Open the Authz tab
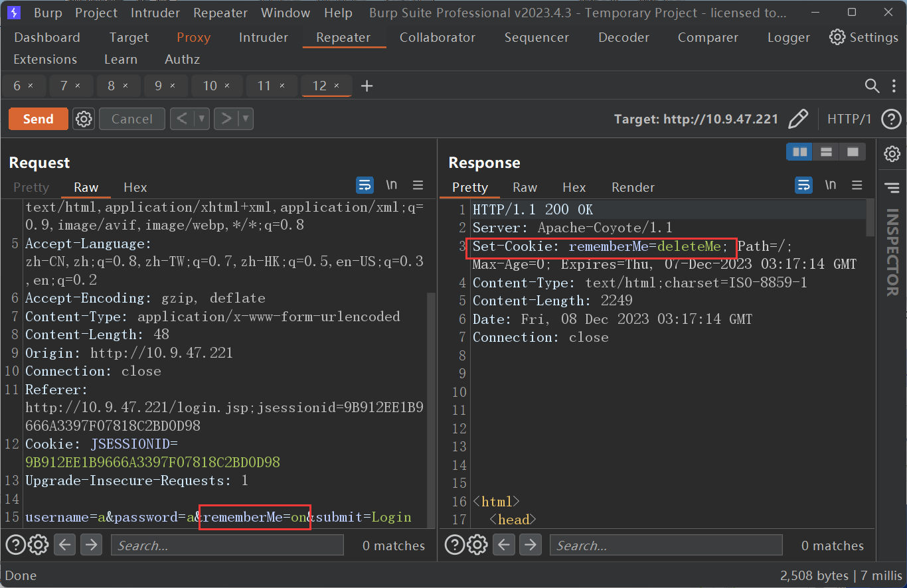The height and width of the screenshot is (588, 907). coord(182,59)
